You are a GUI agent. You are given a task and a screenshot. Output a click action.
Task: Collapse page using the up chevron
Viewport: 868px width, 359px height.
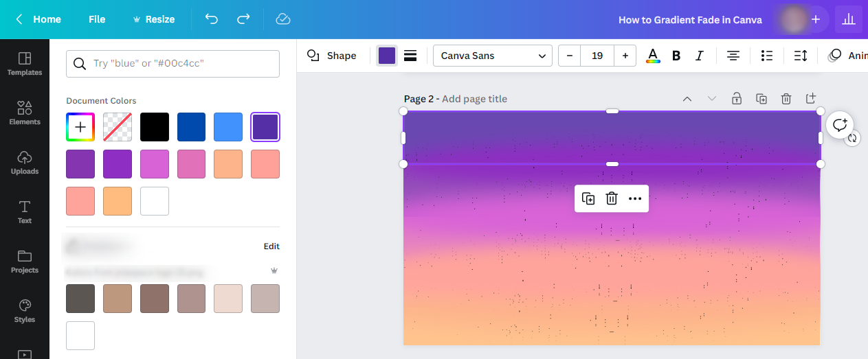pos(687,99)
